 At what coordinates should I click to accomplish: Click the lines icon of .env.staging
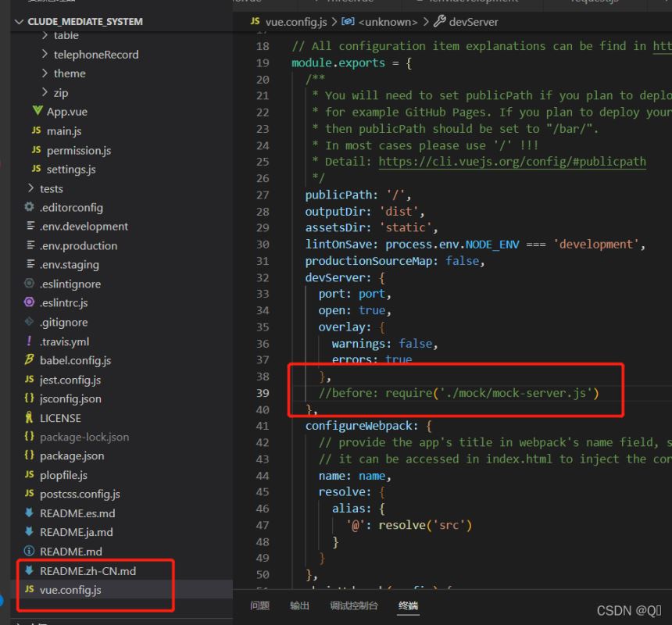30,264
